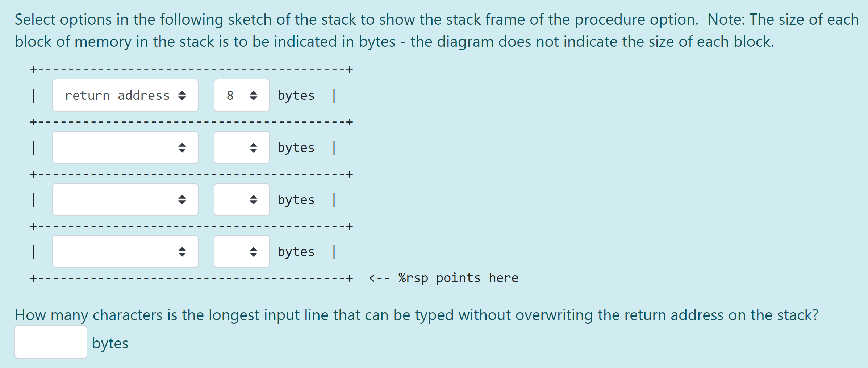Screen dimensions: 868x368
Task: Open the fourth row's size dropdown
Action: [x=241, y=251]
